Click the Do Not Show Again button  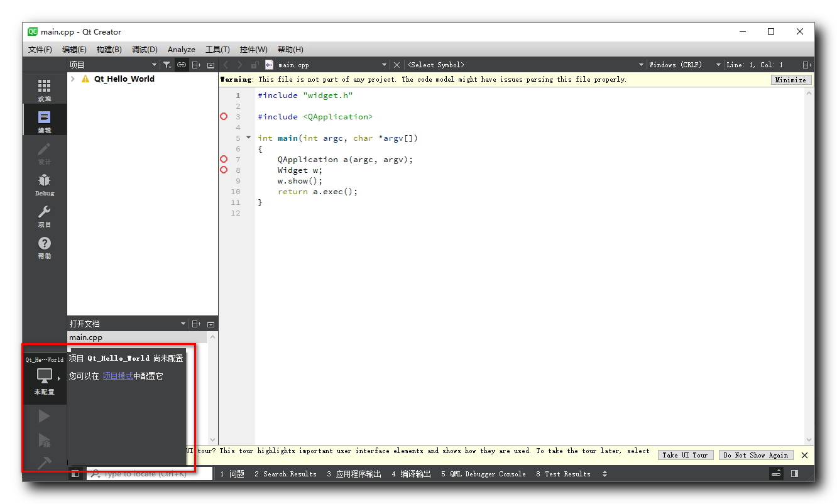tap(756, 455)
